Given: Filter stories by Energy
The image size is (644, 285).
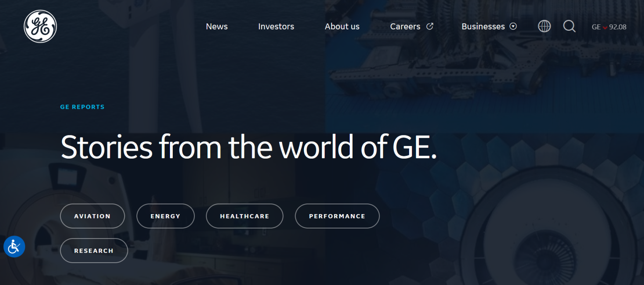Looking at the screenshot, I should click(165, 216).
